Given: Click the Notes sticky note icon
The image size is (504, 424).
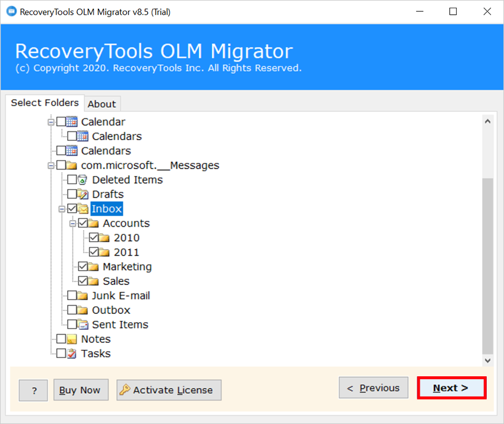Looking at the screenshot, I should tap(71, 339).
